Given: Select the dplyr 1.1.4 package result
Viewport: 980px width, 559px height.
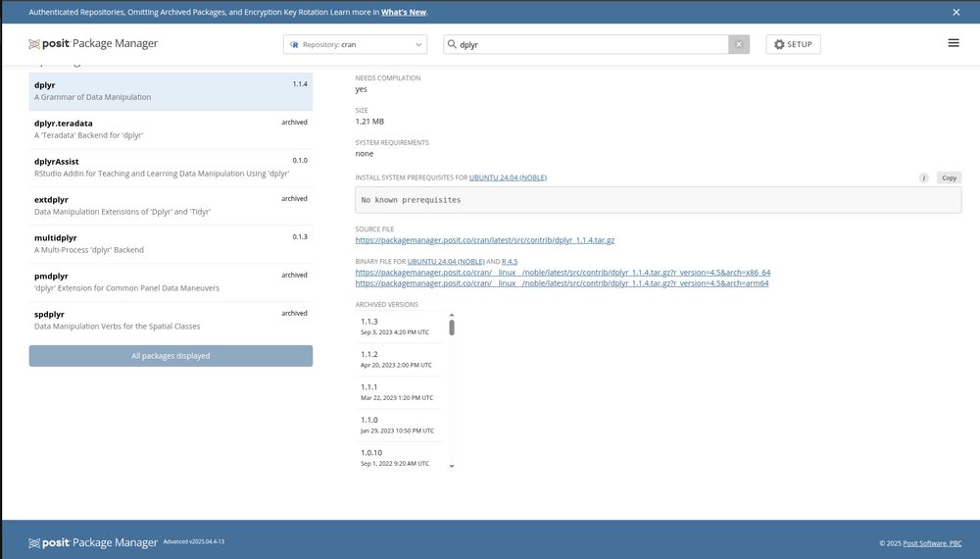Looking at the screenshot, I should (171, 91).
